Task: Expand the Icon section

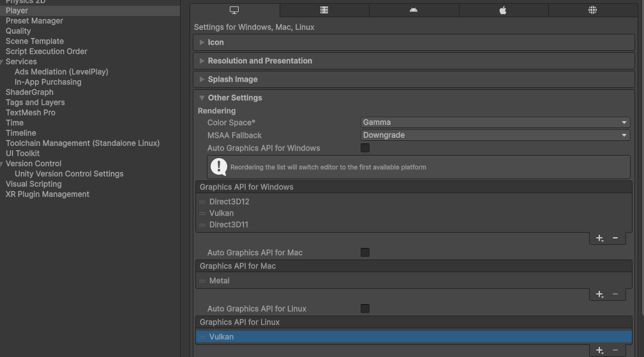Action: [414, 42]
